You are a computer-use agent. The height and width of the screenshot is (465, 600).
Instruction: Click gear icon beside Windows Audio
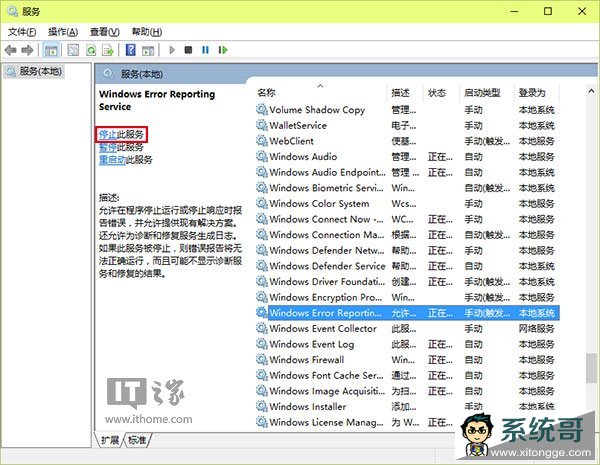pos(262,157)
